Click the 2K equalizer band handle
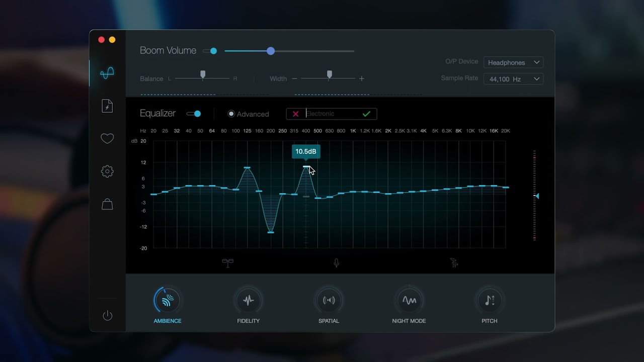Viewport: 644px width, 362px height. coord(388,194)
